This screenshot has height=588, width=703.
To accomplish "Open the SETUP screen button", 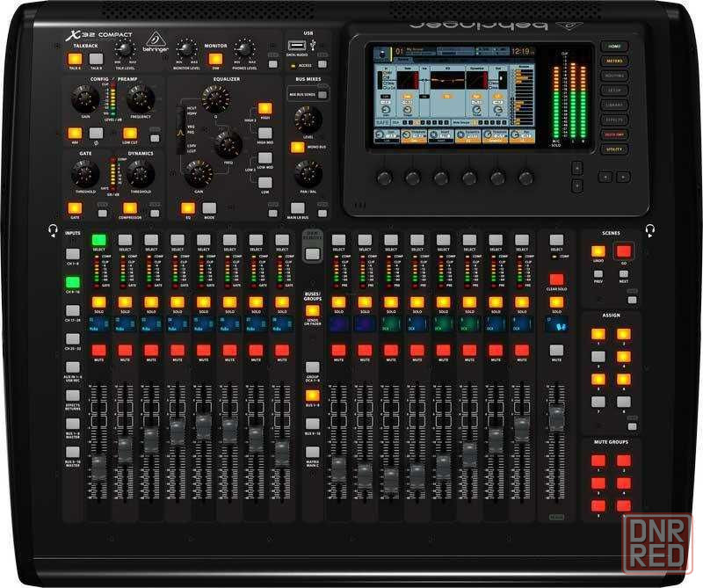I will click(x=614, y=91).
